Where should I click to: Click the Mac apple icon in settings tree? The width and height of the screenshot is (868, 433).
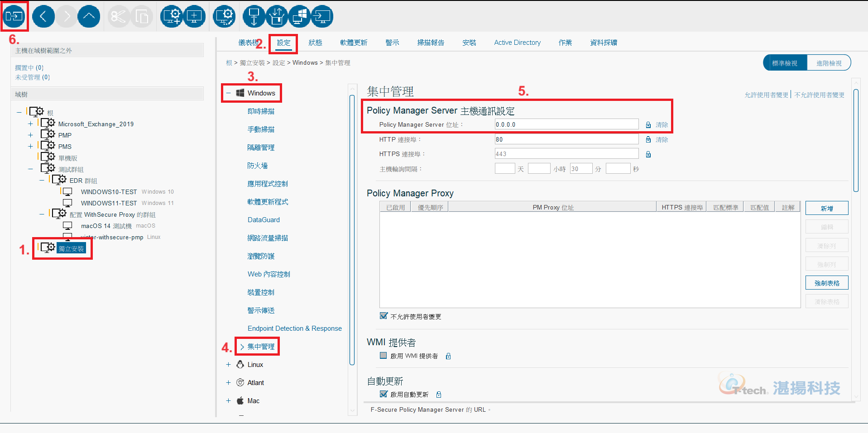(x=240, y=400)
